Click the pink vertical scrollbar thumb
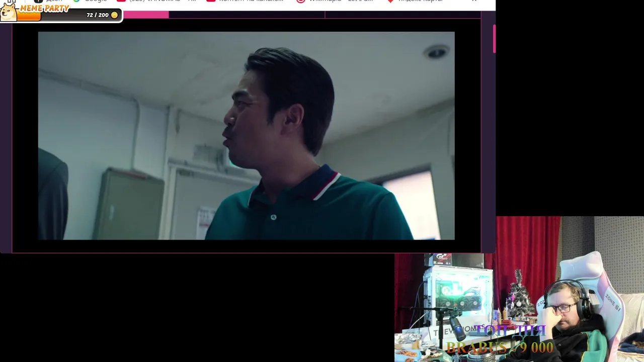This screenshot has height=362, width=644. pos(494,38)
